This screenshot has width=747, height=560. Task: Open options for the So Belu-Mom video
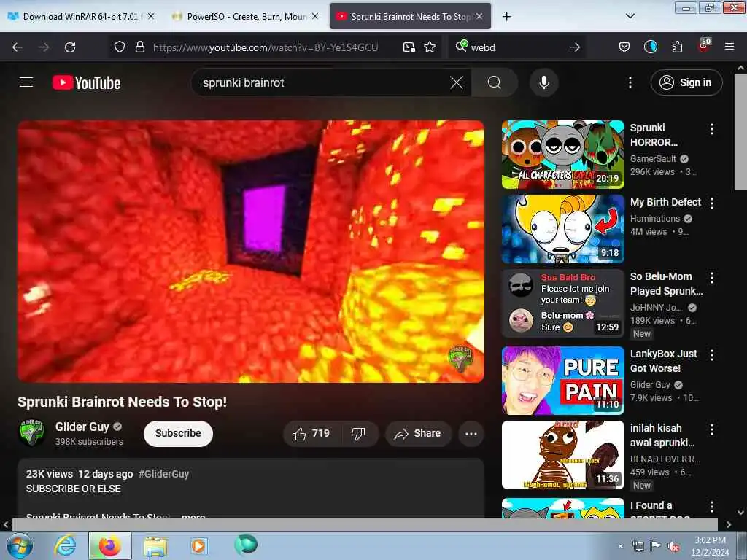(x=712, y=278)
